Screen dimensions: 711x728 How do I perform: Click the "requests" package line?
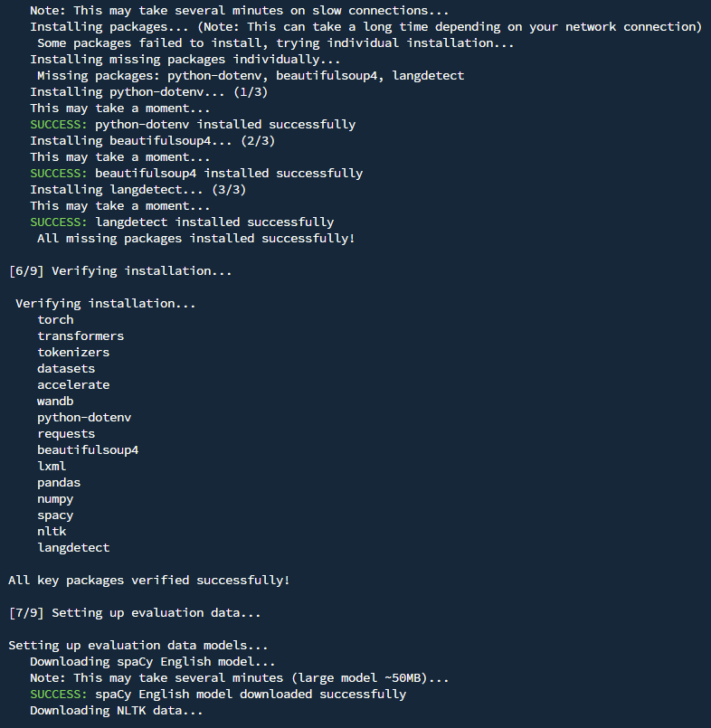point(66,434)
